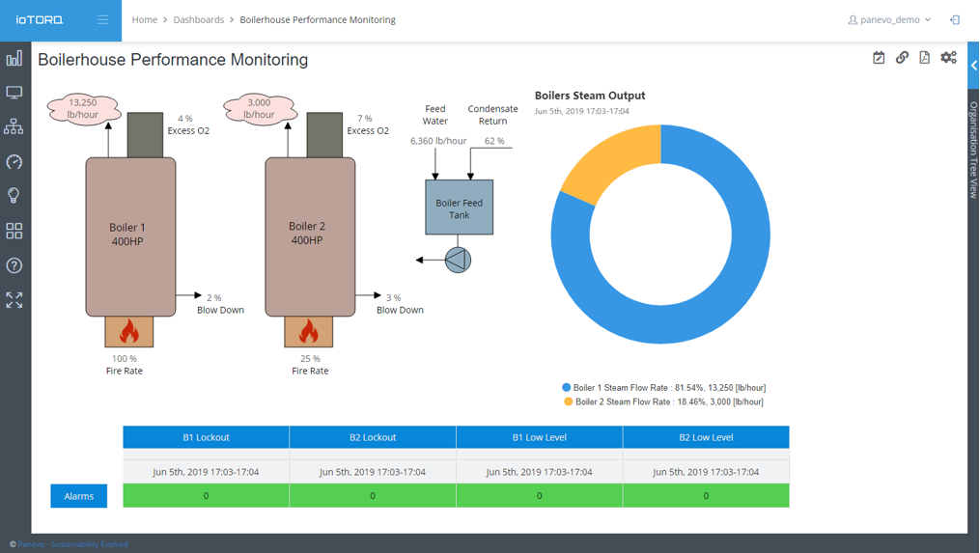Expand the panevo_demo user dropdown
This screenshot has height=553, width=980.
pyautogui.click(x=890, y=20)
